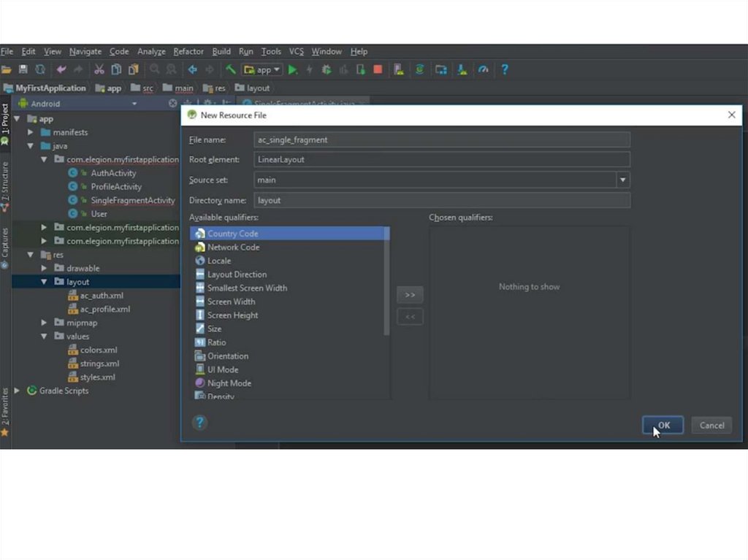Click the Save All floppy disk icon
The height and width of the screenshot is (560, 748).
(x=23, y=70)
